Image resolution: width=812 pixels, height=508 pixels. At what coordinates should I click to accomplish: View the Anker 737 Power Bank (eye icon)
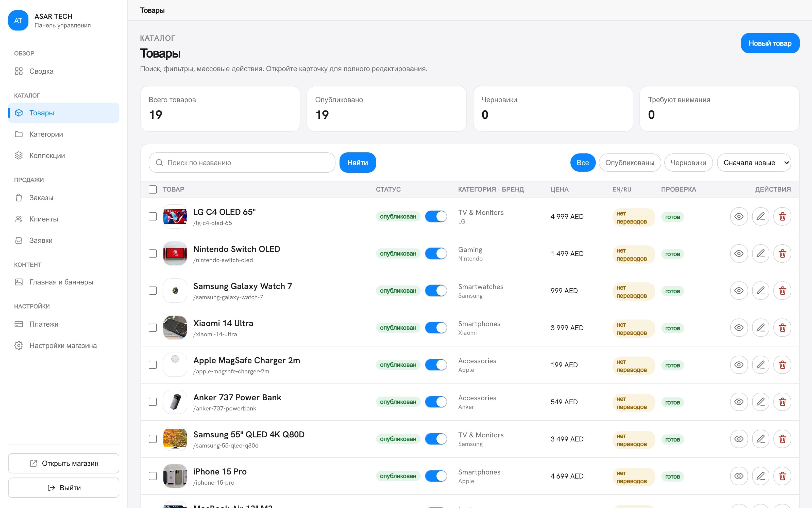click(739, 402)
